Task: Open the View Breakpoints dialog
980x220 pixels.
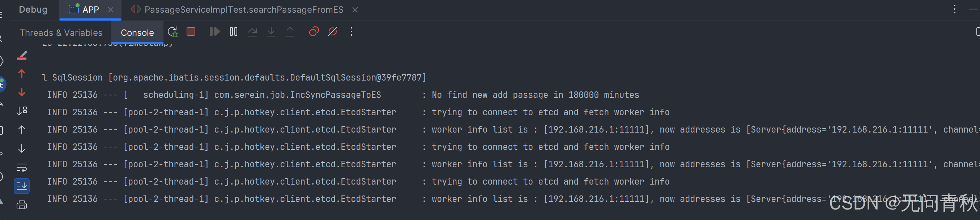Action: pyautogui.click(x=314, y=31)
